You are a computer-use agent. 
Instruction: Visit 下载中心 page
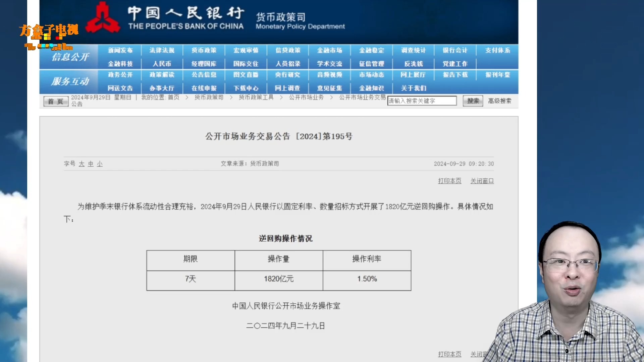[246, 88]
